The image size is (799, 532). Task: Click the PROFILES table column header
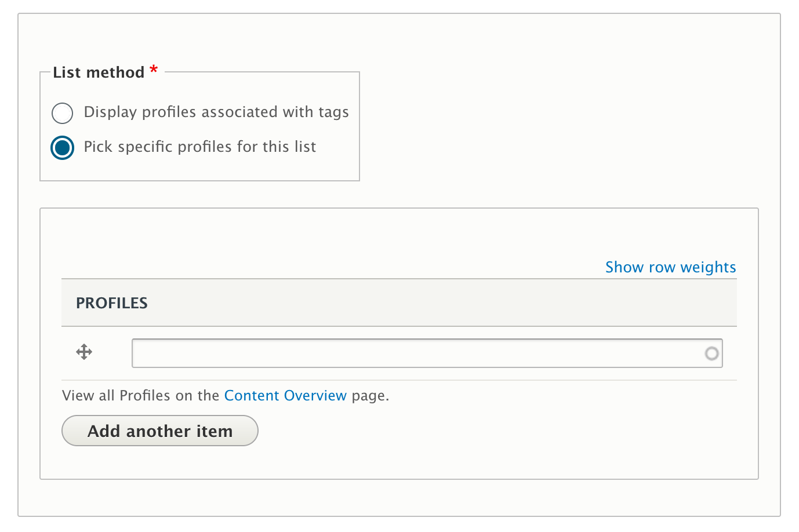coord(112,303)
